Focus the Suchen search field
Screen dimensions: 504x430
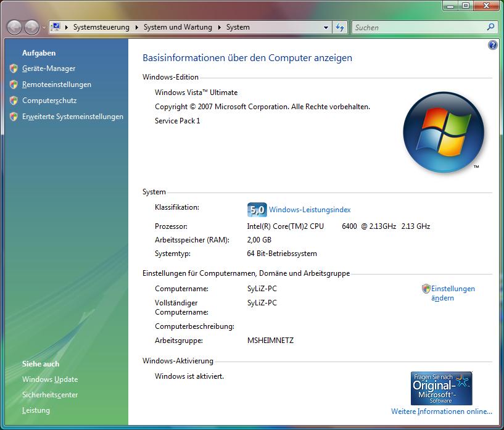[419, 28]
